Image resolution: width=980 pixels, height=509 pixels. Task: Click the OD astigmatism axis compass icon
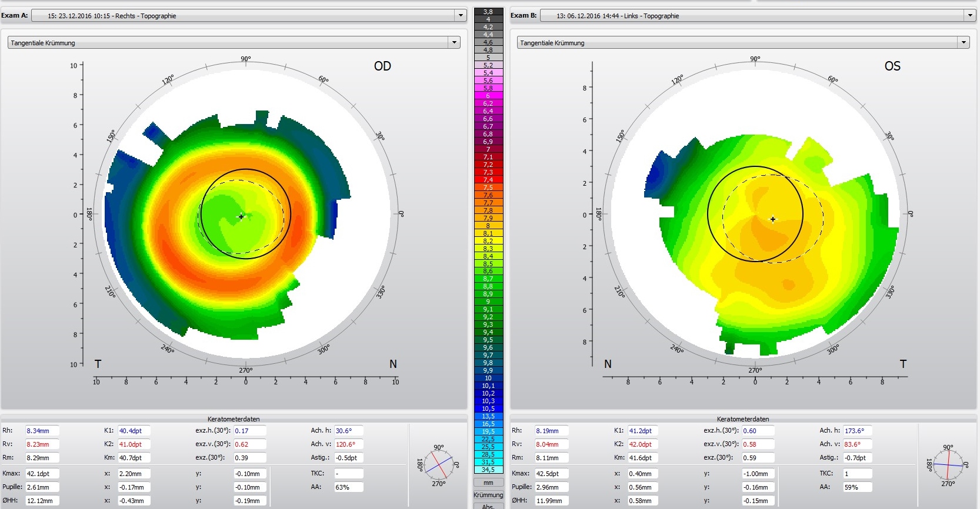click(x=438, y=466)
